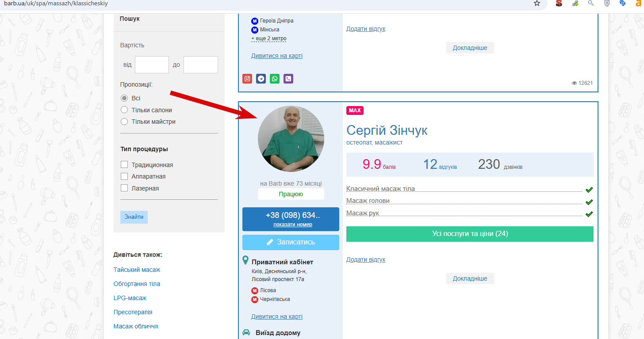644x339 pixels.
Task: Click the 9.9 балів rating
Action: coord(379,164)
